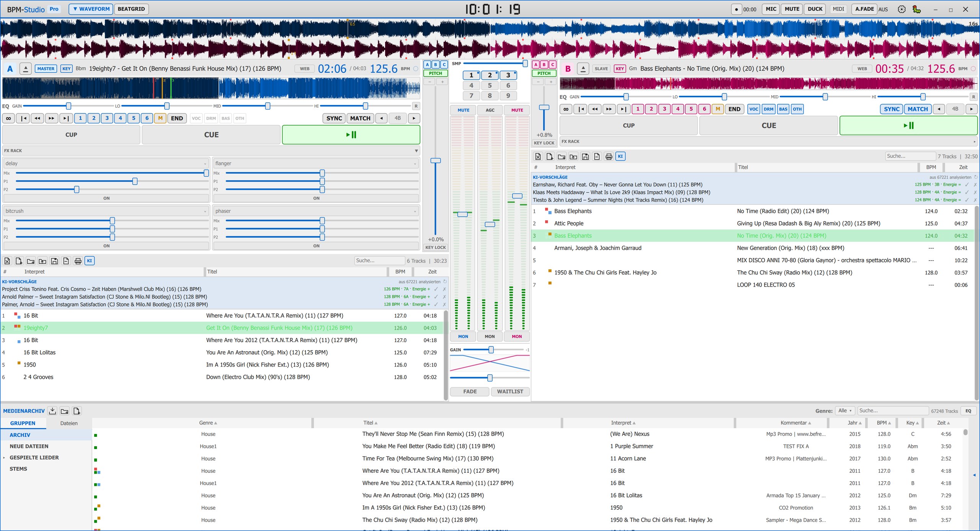
Task: Enable KEY LOCK for deck A pitch
Action: [x=435, y=247]
